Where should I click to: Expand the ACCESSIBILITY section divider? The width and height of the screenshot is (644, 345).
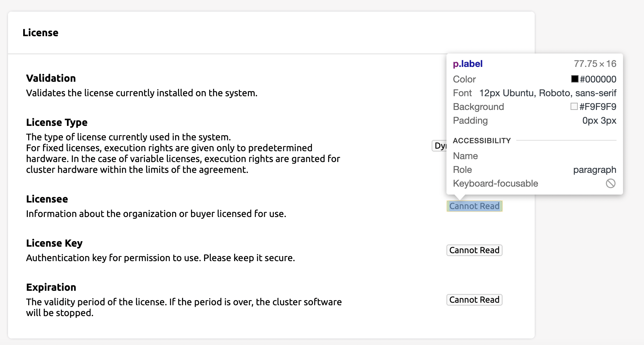(482, 141)
